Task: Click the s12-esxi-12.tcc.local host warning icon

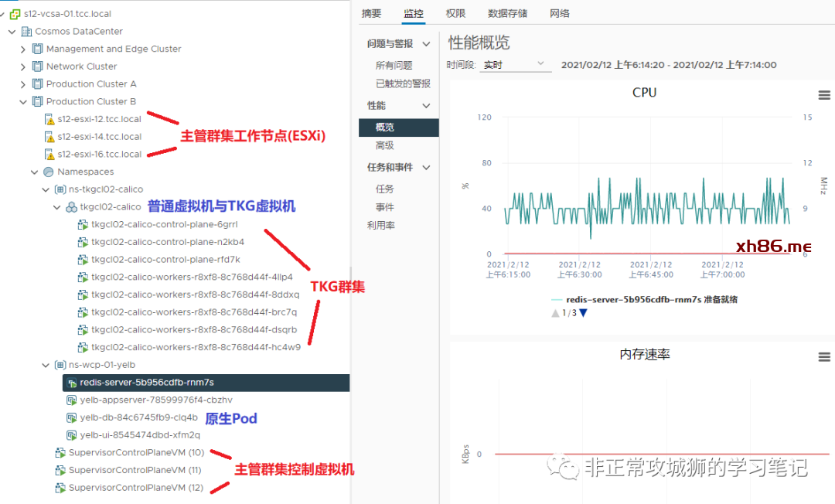Action: 49,119
